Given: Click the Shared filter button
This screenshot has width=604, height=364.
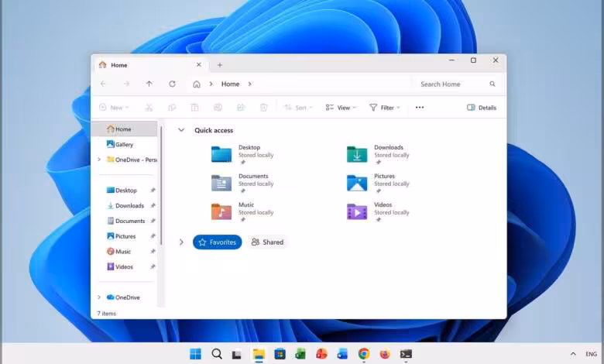Looking at the screenshot, I should (x=267, y=242).
